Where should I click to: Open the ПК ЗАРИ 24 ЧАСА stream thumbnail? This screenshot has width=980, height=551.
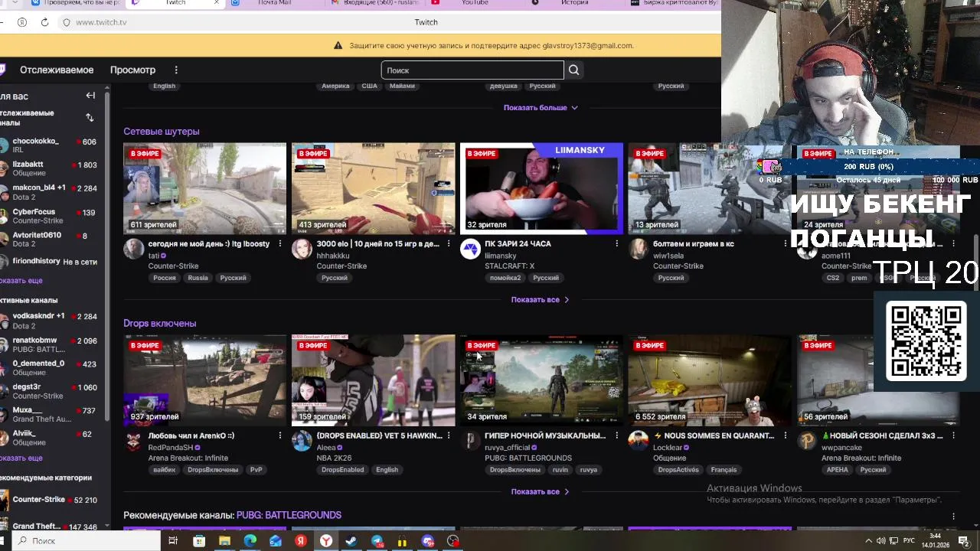point(541,188)
